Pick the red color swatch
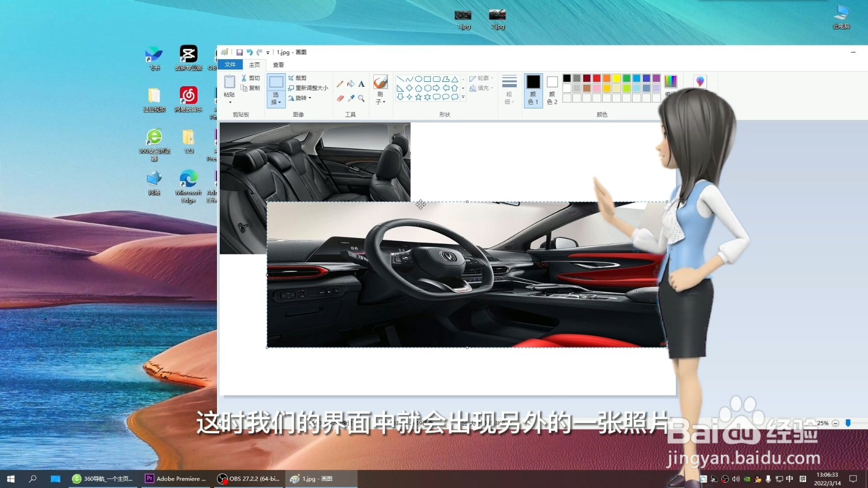 coord(597,78)
